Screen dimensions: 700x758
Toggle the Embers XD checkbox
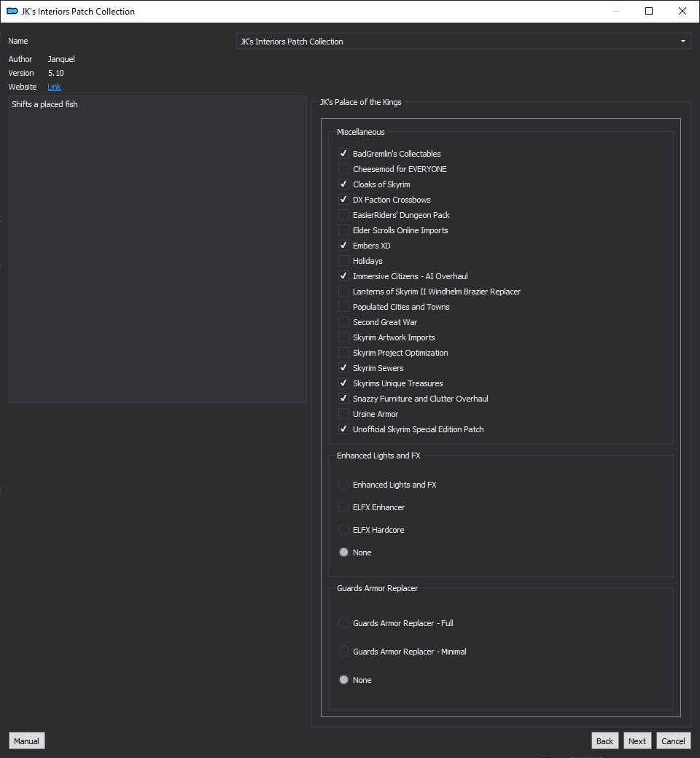(343, 246)
